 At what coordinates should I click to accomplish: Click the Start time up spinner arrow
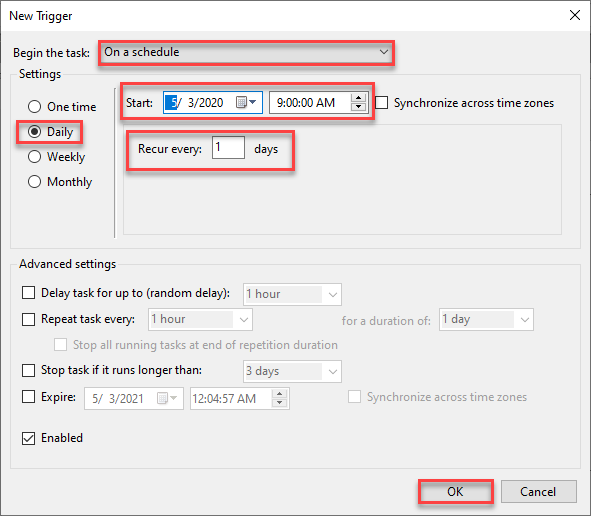(358, 98)
